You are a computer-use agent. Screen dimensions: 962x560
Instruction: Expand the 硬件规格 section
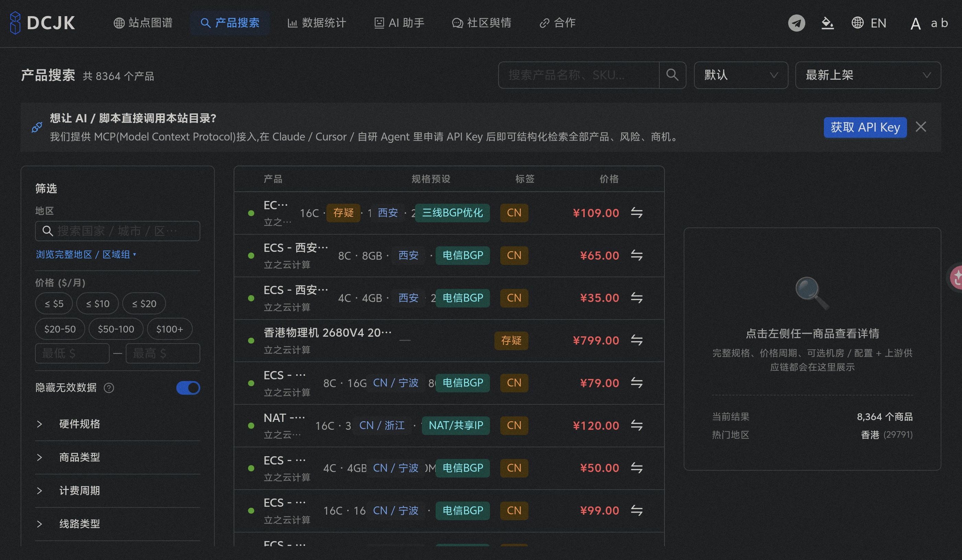pos(118,424)
